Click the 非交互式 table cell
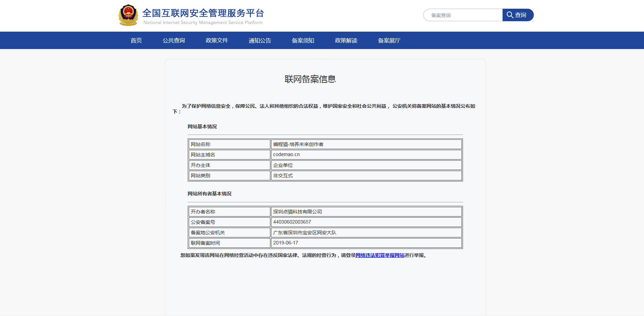 click(366, 176)
